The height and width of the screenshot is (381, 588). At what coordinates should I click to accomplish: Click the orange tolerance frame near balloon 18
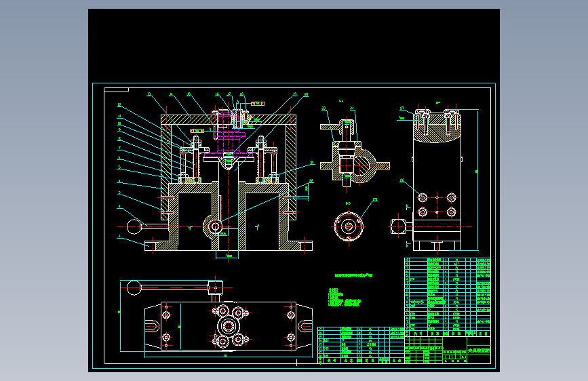258,104
